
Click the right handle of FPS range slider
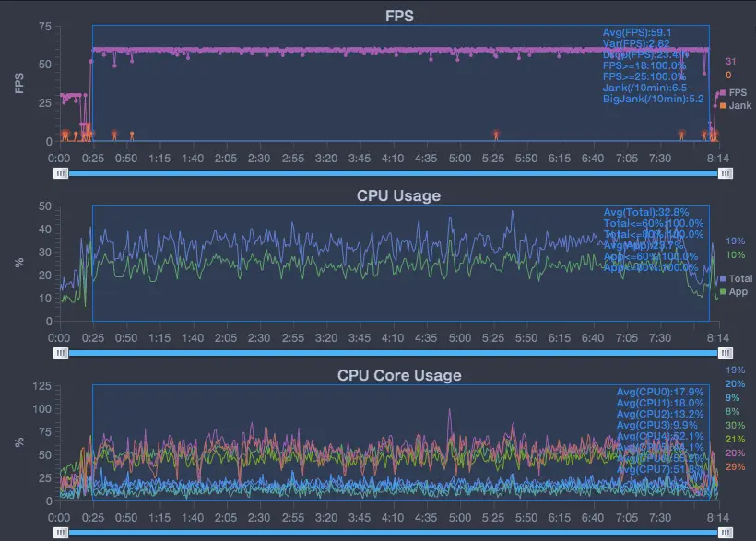(726, 172)
